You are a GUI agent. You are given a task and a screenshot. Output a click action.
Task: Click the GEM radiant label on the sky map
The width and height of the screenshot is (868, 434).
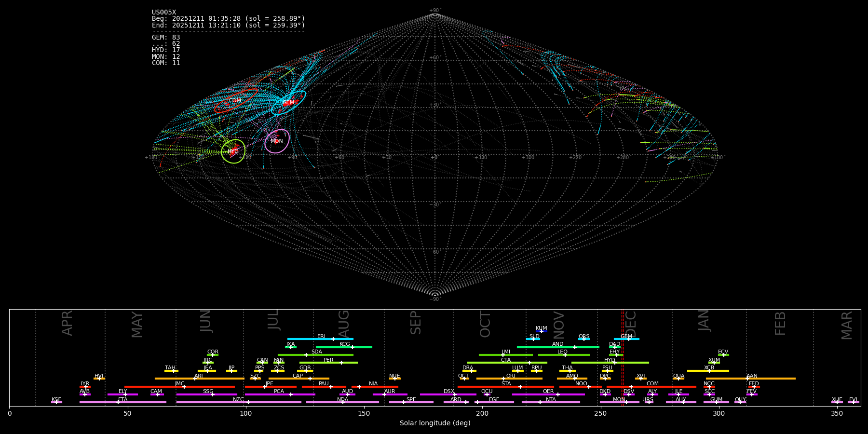pyautogui.click(x=288, y=103)
